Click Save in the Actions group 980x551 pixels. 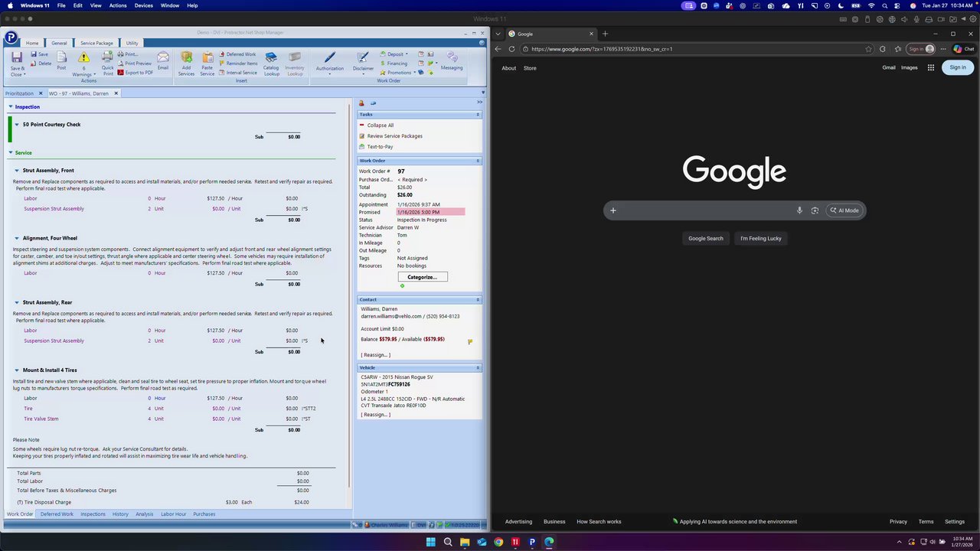point(39,54)
